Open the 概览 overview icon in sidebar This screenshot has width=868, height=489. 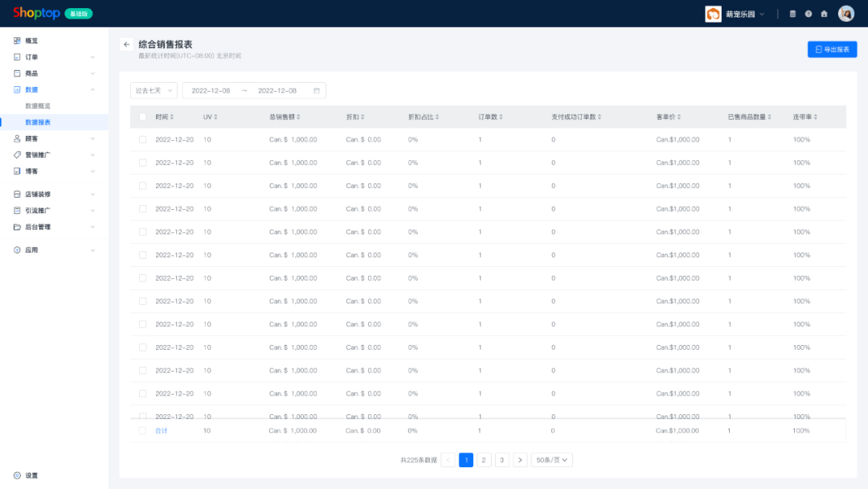[x=17, y=40]
